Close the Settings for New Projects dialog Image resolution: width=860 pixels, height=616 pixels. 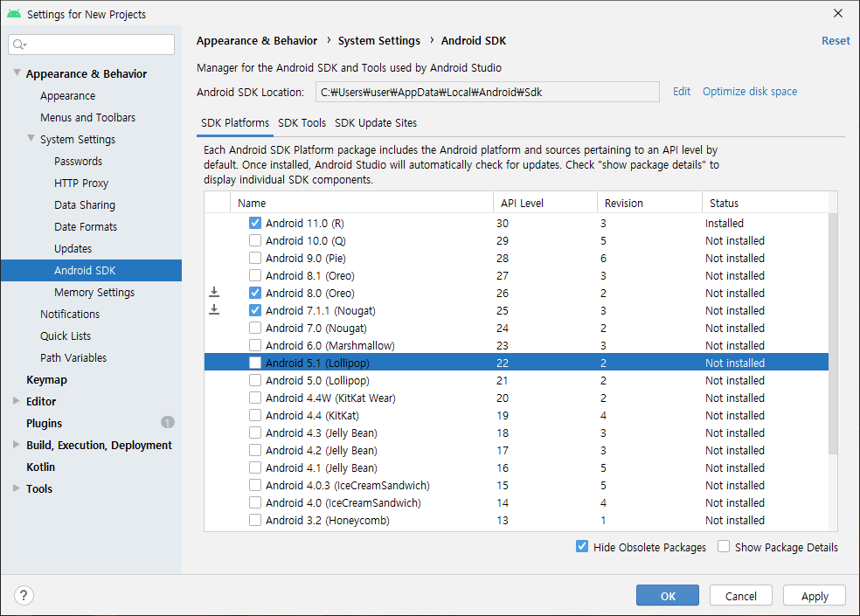(837, 13)
